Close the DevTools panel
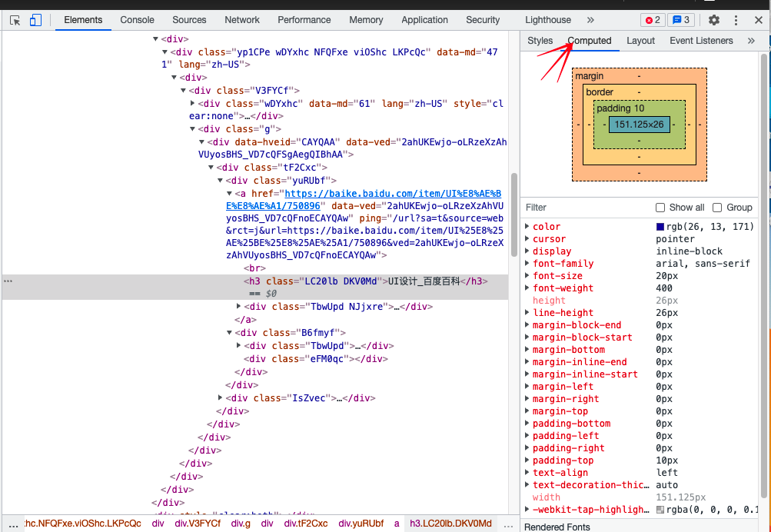The image size is (771, 532). tap(759, 20)
